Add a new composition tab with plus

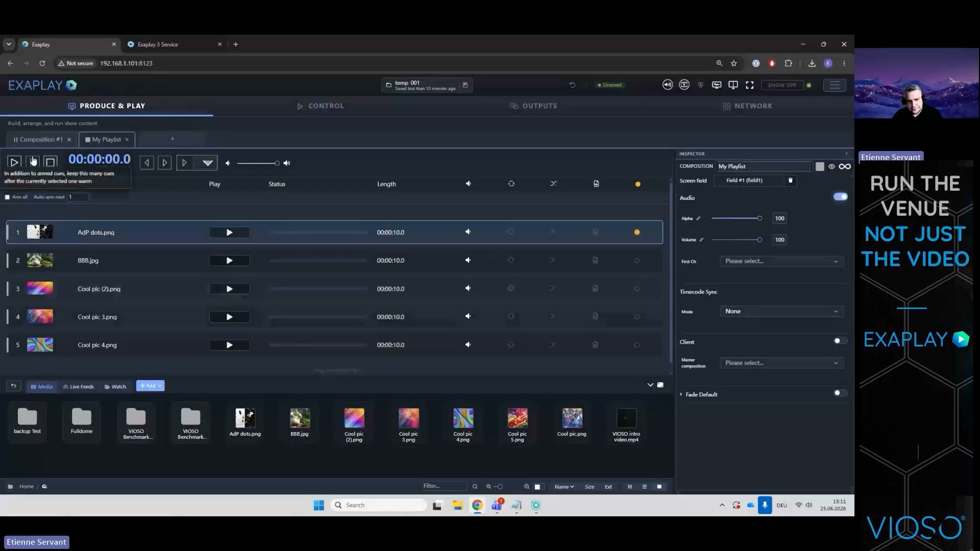[172, 139]
